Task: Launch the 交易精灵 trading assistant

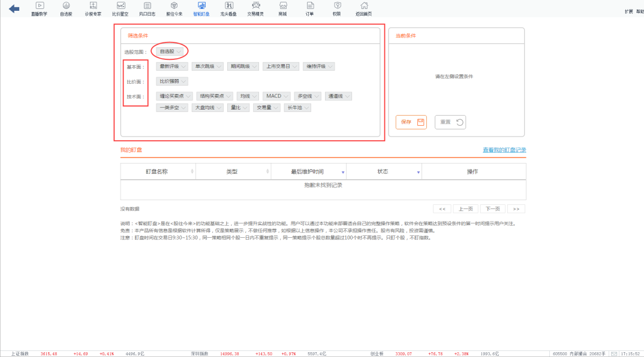Action: coord(255,8)
